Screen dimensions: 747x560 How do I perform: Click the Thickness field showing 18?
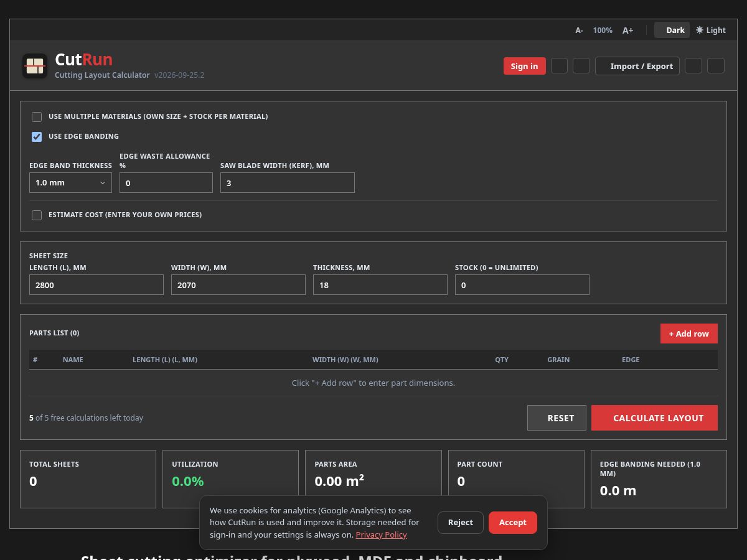point(380,284)
